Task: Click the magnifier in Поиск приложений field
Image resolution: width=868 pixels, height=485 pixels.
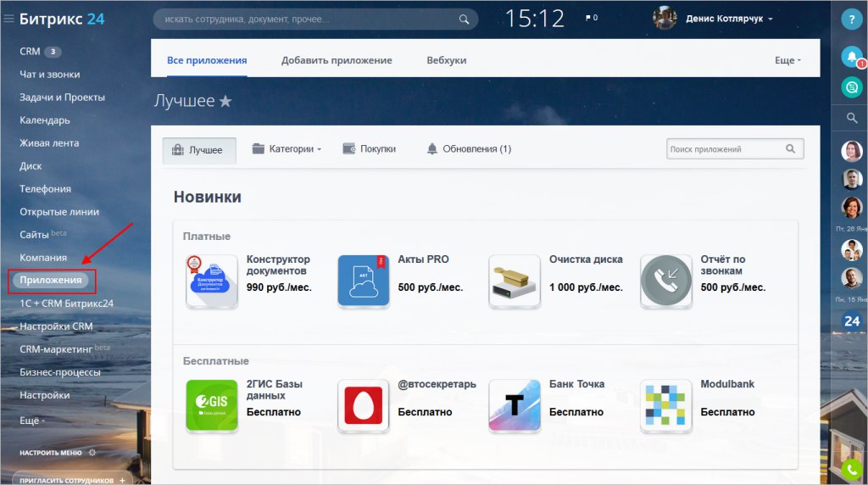Action: coord(791,149)
